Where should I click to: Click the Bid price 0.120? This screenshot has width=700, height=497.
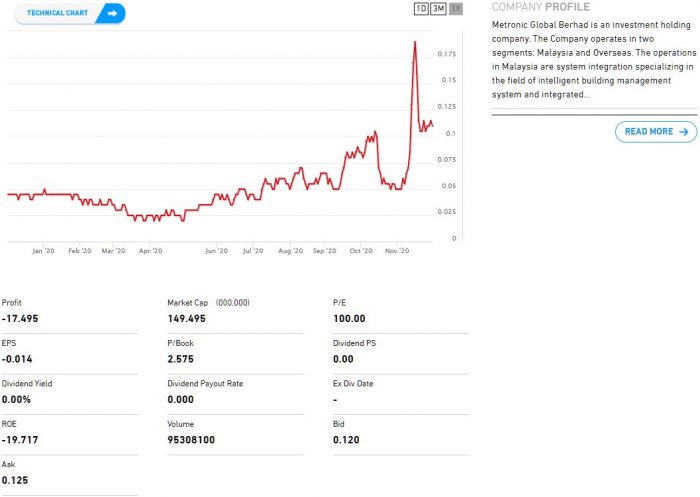pyautogui.click(x=346, y=440)
